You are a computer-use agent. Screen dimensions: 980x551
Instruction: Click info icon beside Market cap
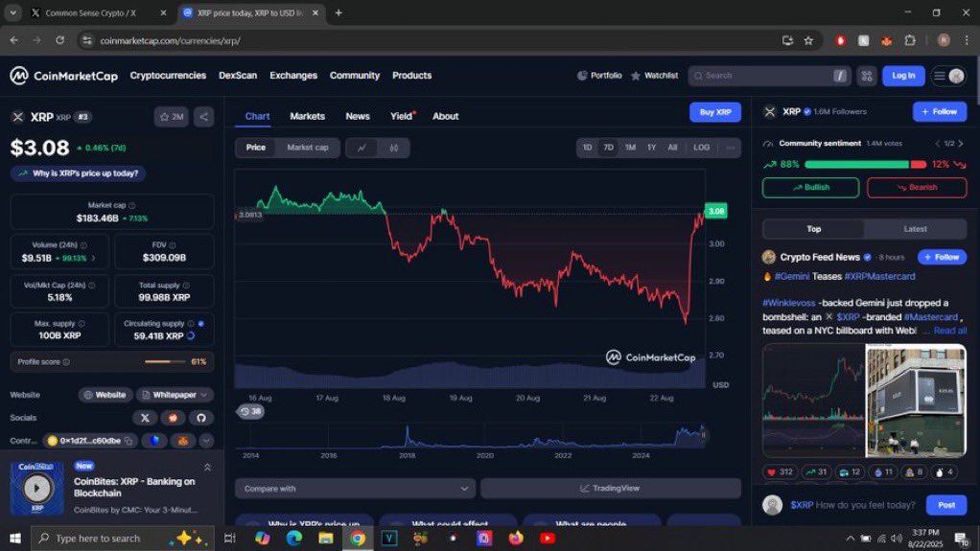coord(132,205)
